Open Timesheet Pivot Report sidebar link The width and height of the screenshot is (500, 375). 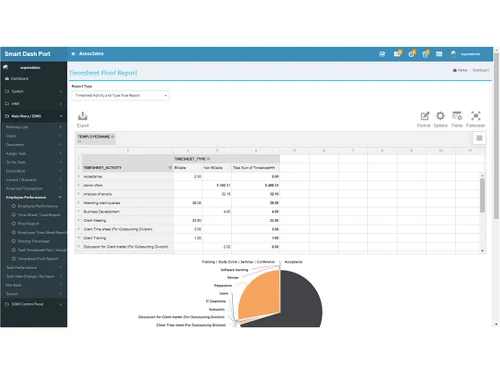pos(38,259)
